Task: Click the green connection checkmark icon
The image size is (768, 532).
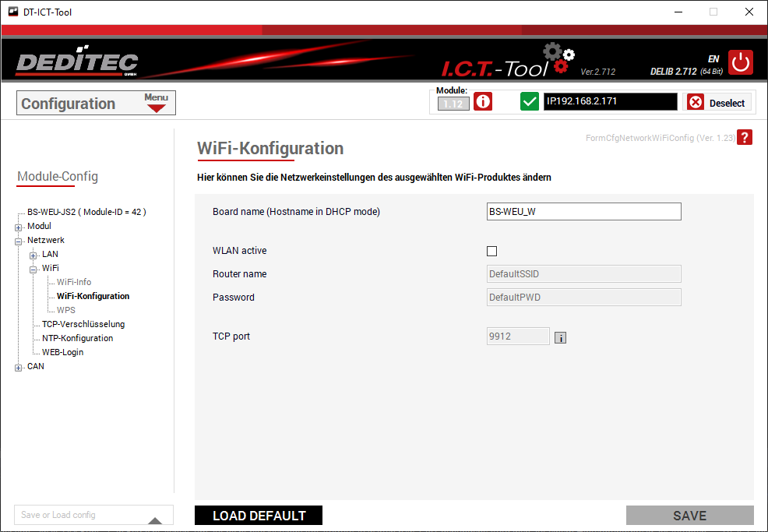Action: coord(530,102)
